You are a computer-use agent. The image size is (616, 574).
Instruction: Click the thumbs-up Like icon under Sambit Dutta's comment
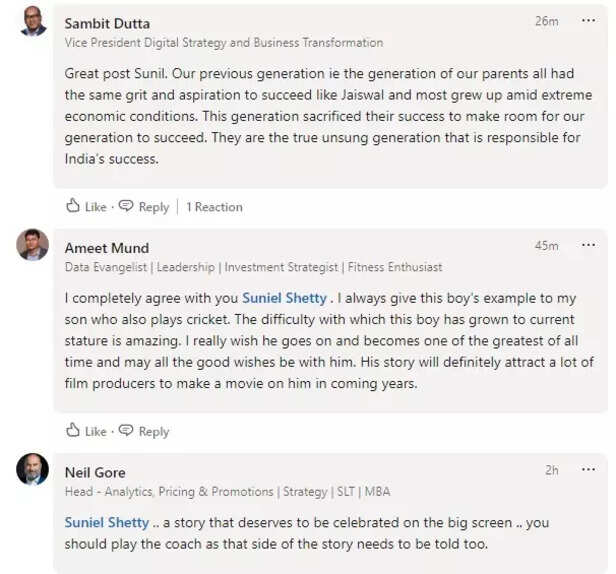coord(73,207)
